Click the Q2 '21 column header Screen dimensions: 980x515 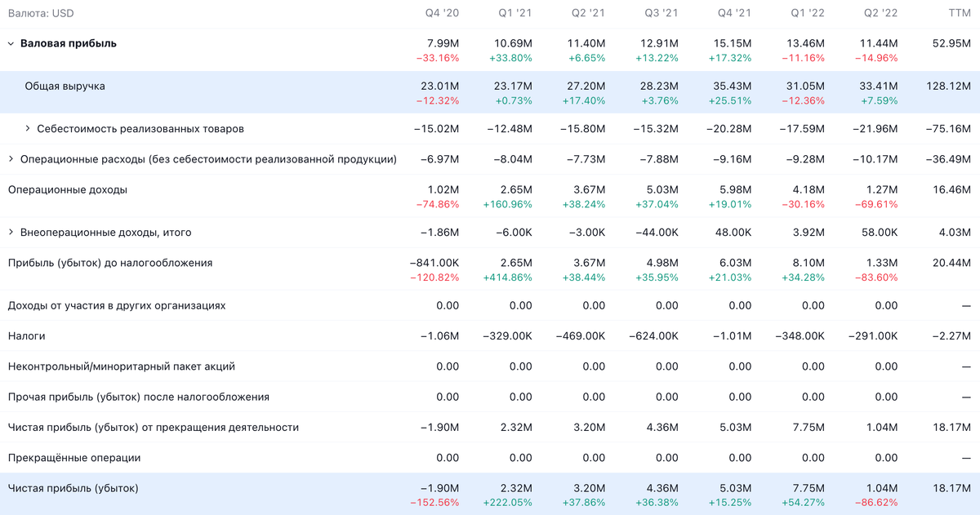pyautogui.click(x=589, y=14)
